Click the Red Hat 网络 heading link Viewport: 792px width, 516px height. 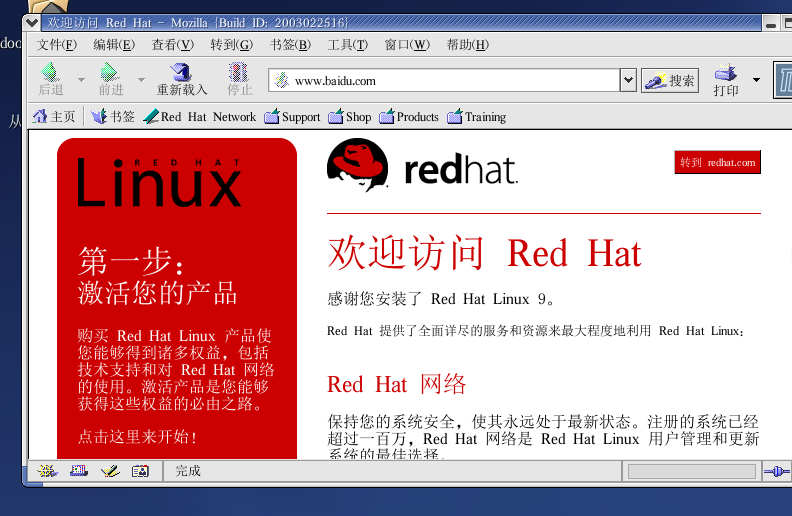pos(397,384)
